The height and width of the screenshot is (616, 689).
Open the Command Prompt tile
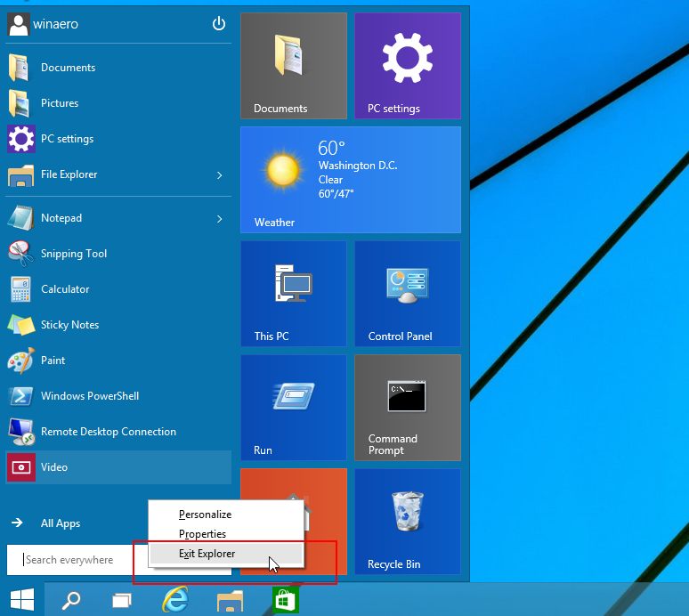point(408,408)
